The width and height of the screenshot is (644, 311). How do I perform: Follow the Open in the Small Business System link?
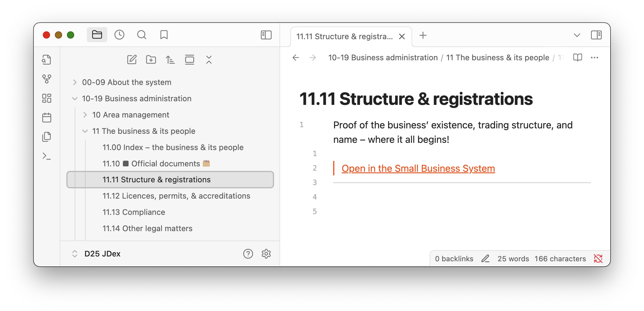(x=418, y=168)
